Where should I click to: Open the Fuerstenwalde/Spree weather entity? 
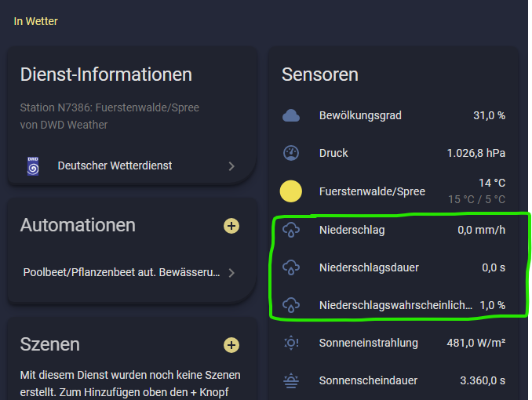372,191
